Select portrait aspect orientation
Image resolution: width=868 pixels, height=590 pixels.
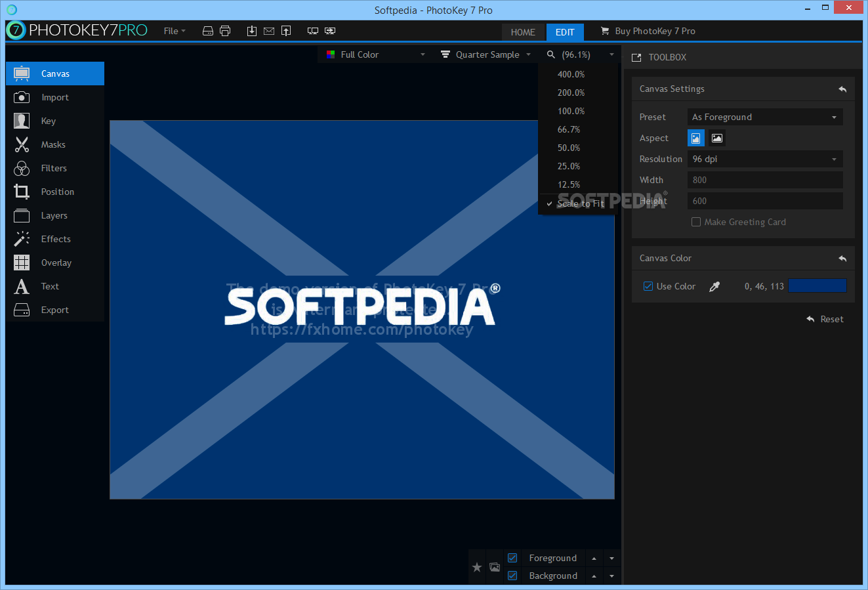coord(696,138)
